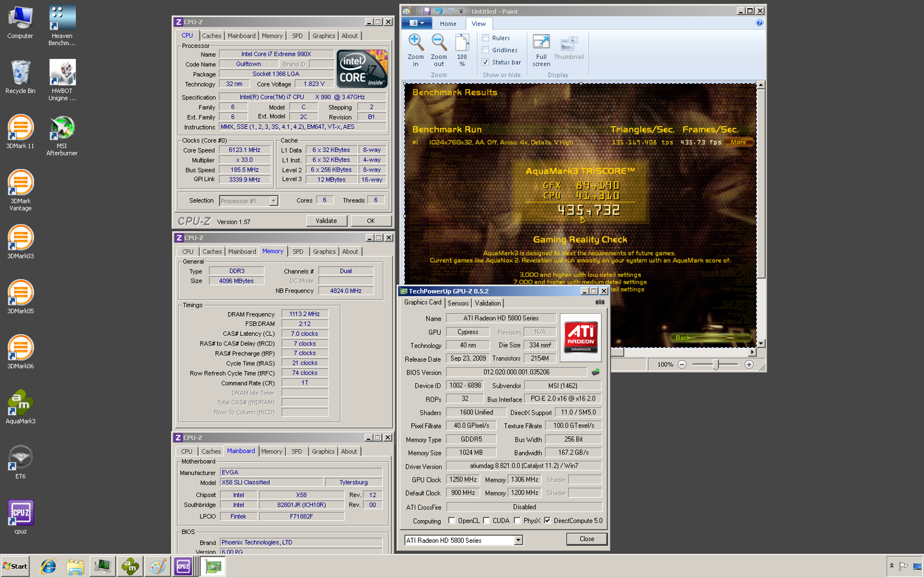The height and width of the screenshot is (578, 924).
Task: Click the OK button in CPU-Z
Action: coord(371,221)
